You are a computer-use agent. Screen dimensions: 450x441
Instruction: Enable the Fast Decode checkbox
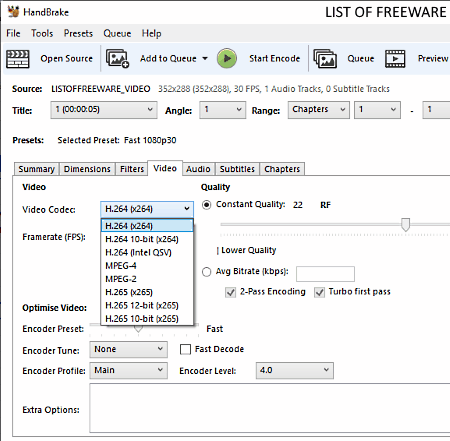point(185,349)
